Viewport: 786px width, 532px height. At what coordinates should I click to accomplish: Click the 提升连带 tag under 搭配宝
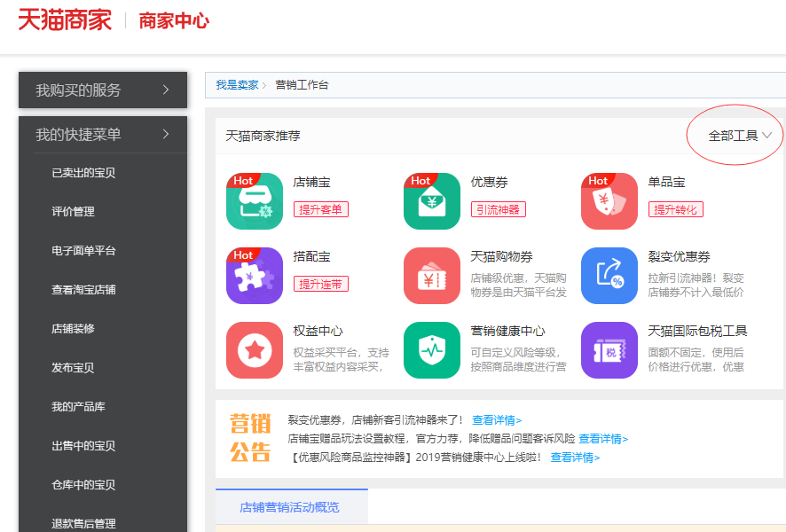pyautogui.click(x=321, y=284)
